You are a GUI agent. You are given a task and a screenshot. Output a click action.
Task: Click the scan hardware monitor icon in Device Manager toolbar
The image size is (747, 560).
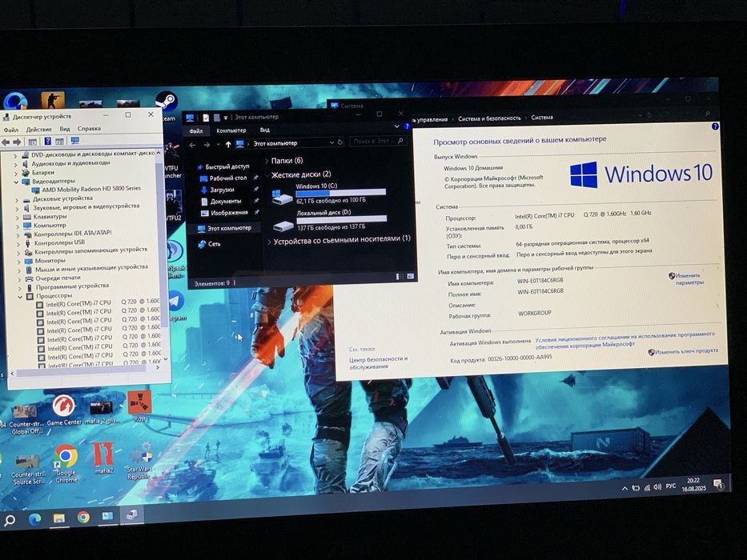tap(74, 141)
